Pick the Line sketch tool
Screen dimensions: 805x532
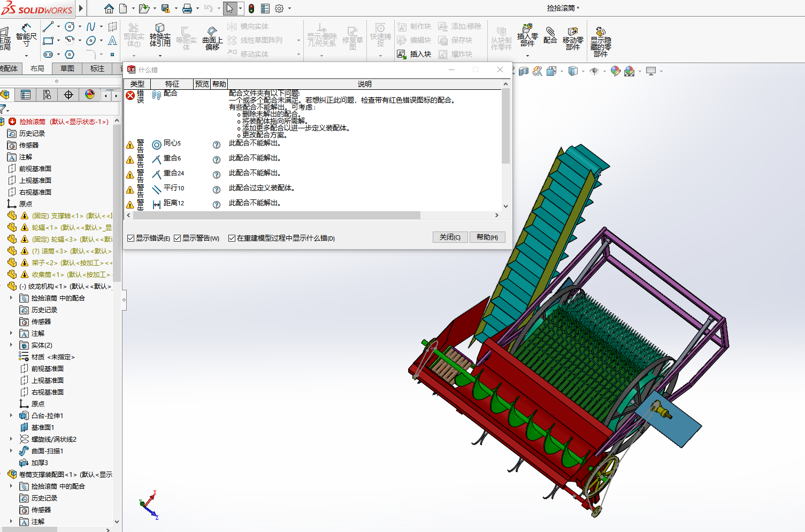point(48,27)
